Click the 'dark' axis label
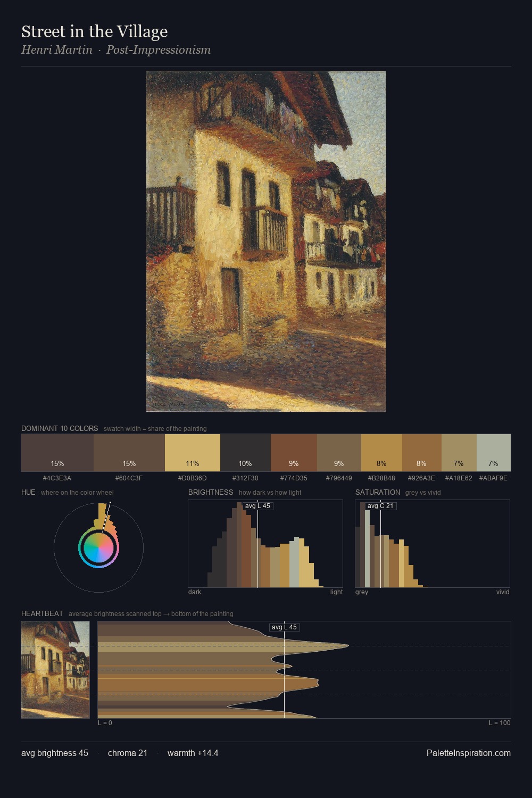 (x=195, y=592)
